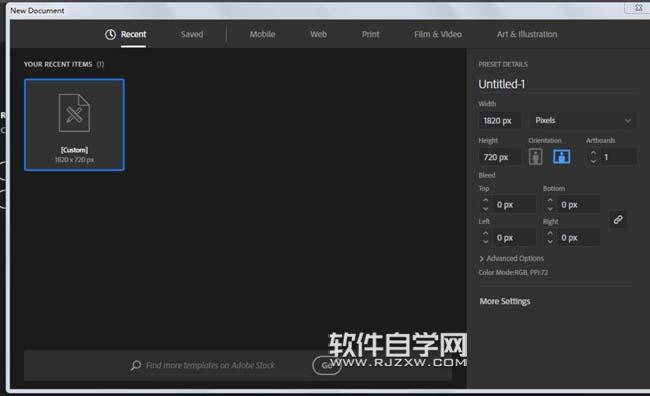Click the More Settings button
This screenshot has height=396, width=650.
click(504, 301)
